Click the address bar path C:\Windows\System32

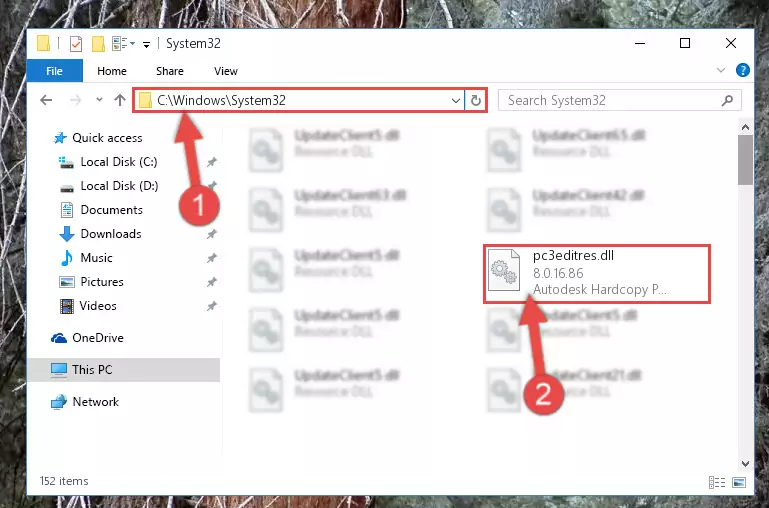(x=221, y=101)
